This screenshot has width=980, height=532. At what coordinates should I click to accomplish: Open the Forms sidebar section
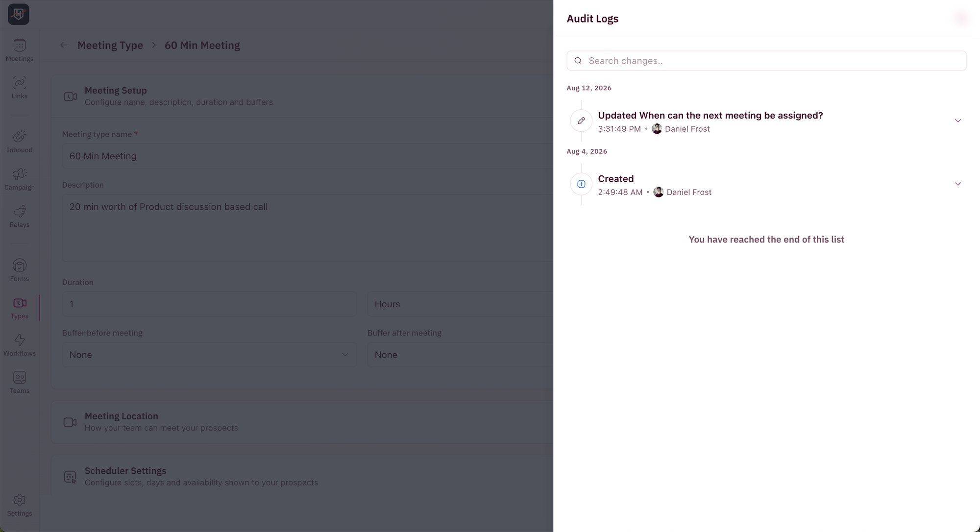(x=20, y=270)
